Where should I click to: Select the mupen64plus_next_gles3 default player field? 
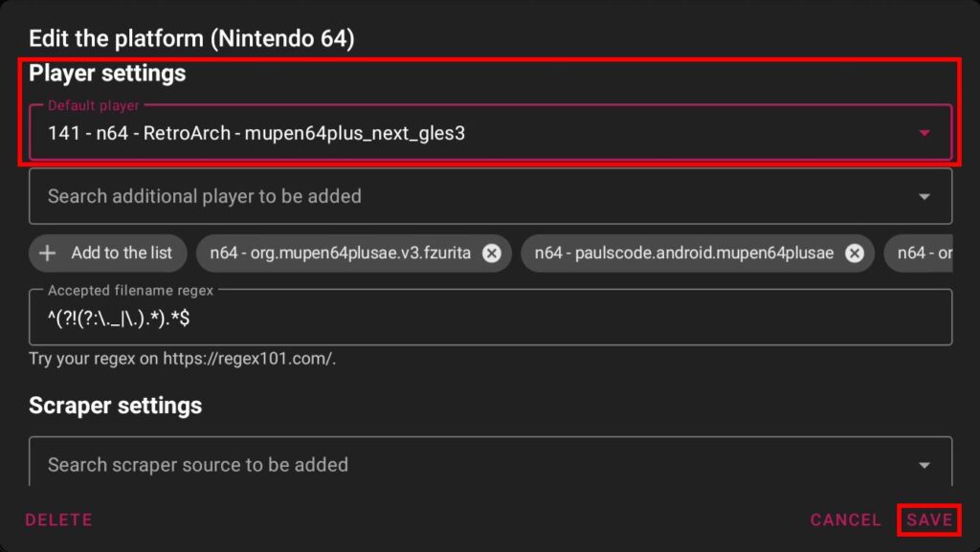pos(383,133)
